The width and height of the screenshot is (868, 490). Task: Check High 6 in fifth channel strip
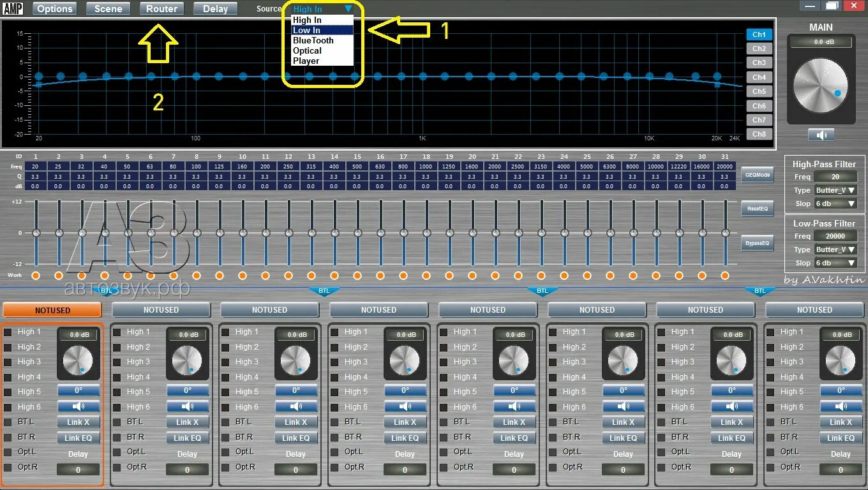click(444, 407)
